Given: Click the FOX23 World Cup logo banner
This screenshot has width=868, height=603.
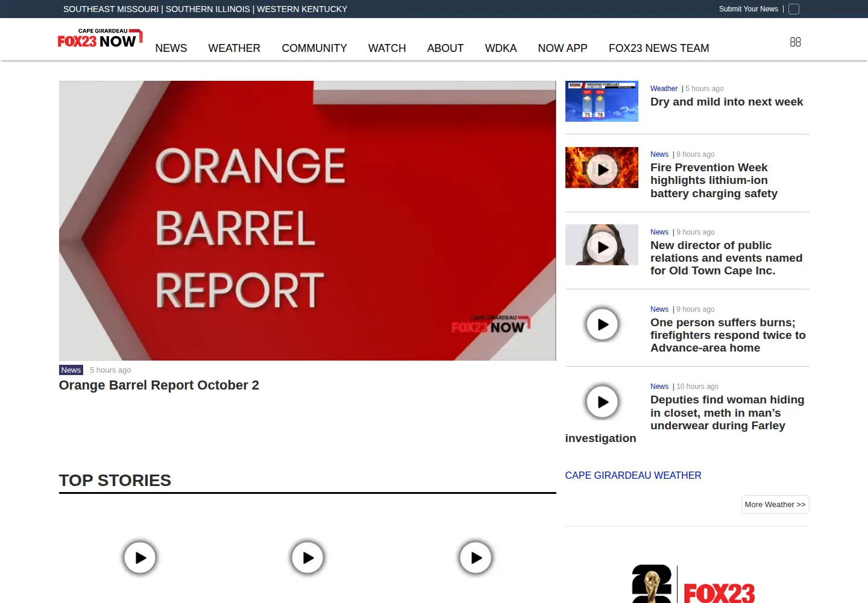Looking at the screenshot, I should click(x=693, y=584).
